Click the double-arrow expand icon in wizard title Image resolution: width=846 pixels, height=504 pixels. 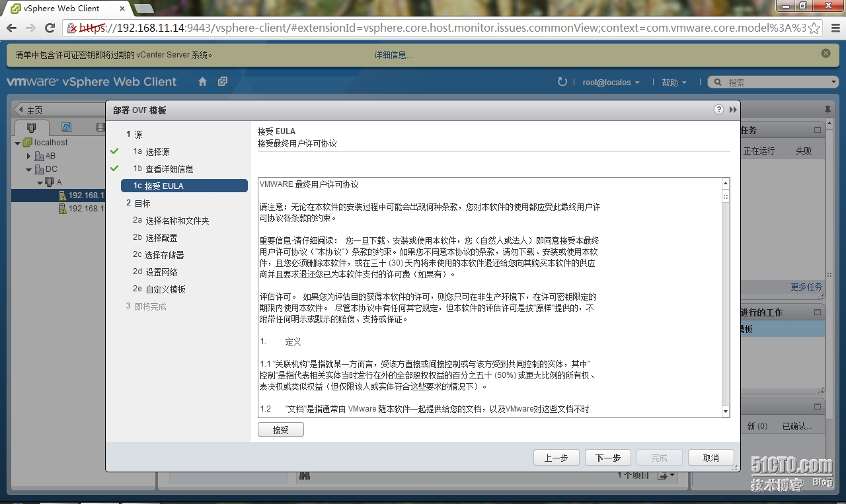[732, 110]
